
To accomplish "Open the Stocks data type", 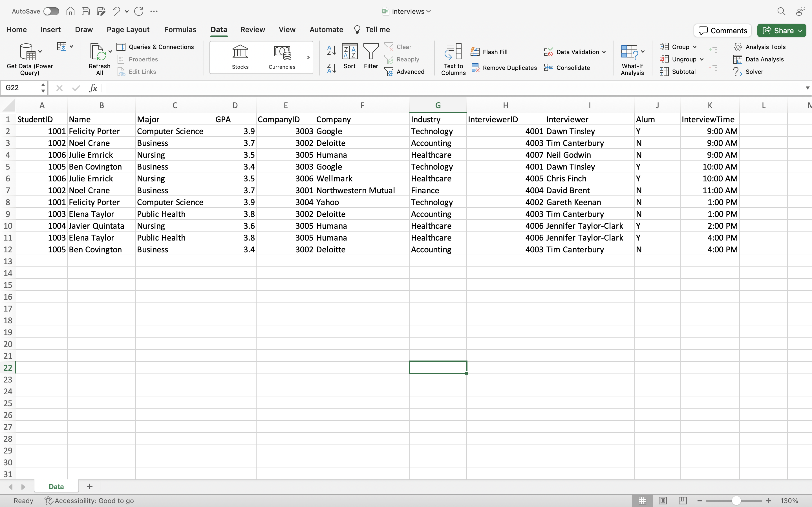I will 240,57.
